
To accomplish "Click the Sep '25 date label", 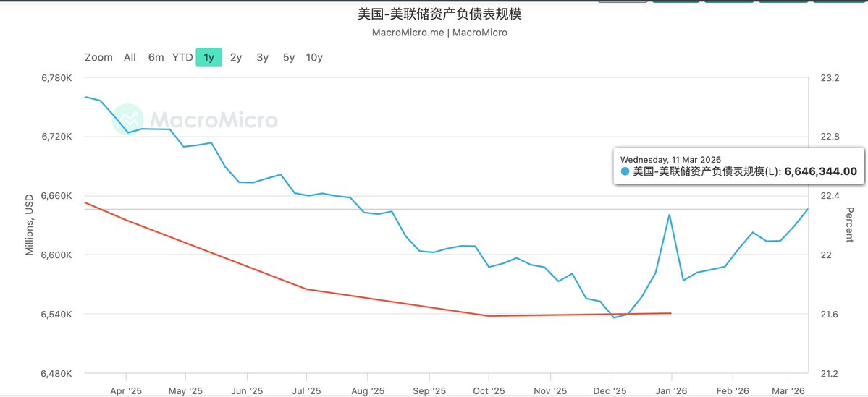I will point(429,390).
